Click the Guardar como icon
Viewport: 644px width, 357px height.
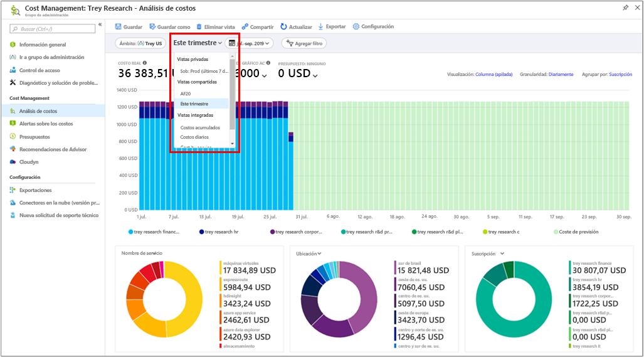pyautogui.click(x=152, y=27)
